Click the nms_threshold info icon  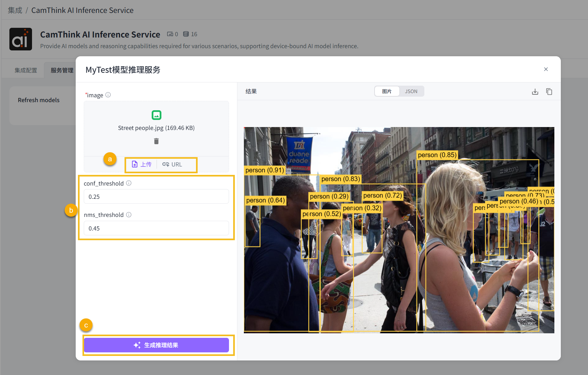(129, 215)
